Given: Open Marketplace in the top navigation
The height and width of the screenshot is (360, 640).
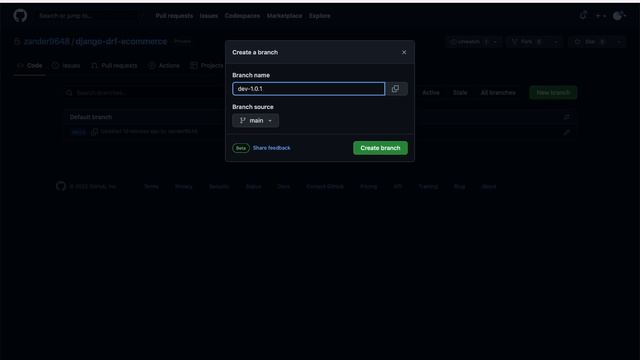Looking at the screenshot, I should [x=284, y=16].
